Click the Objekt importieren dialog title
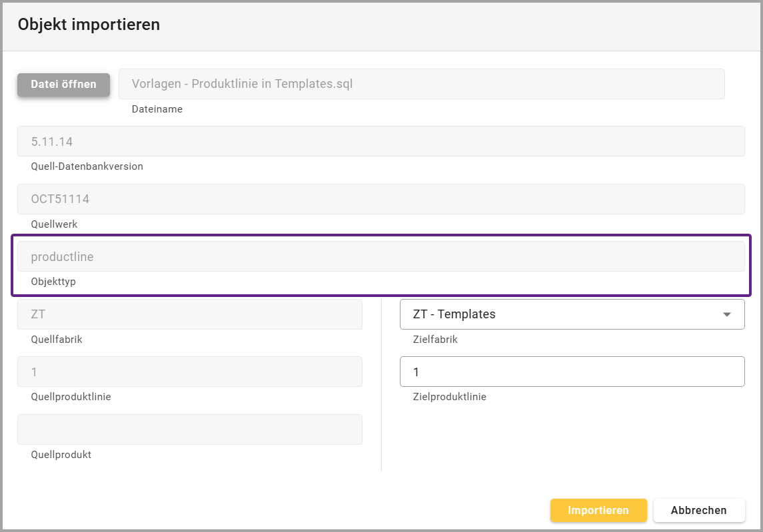The image size is (763, 532). click(x=89, y=25)
